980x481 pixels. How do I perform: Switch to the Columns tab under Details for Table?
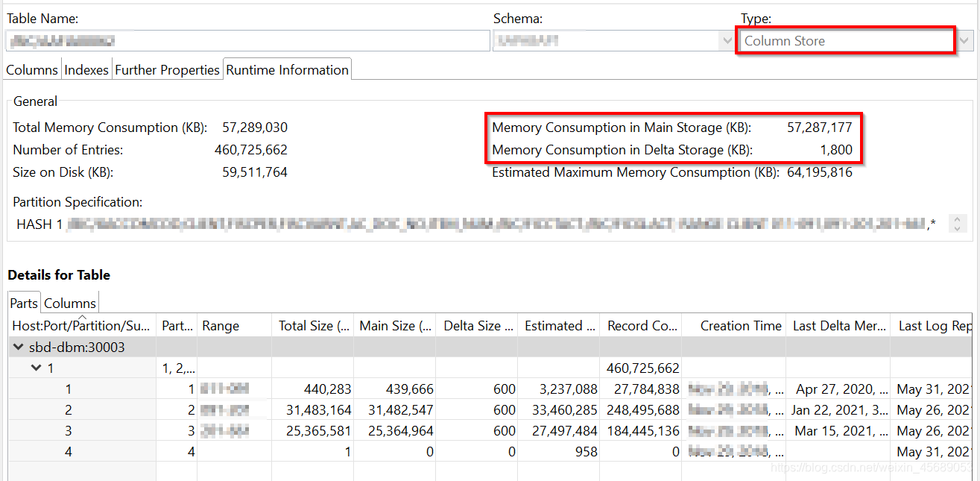point(69,303)
